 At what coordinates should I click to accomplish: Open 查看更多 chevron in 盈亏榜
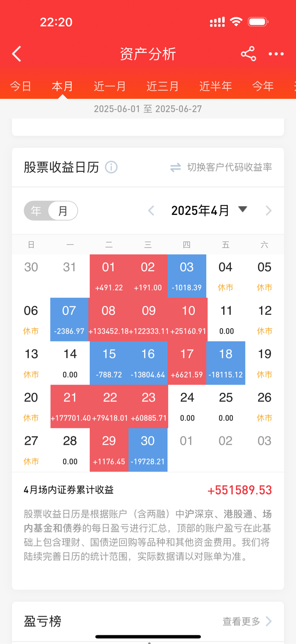pyautogui.click(x=269, y=621)
